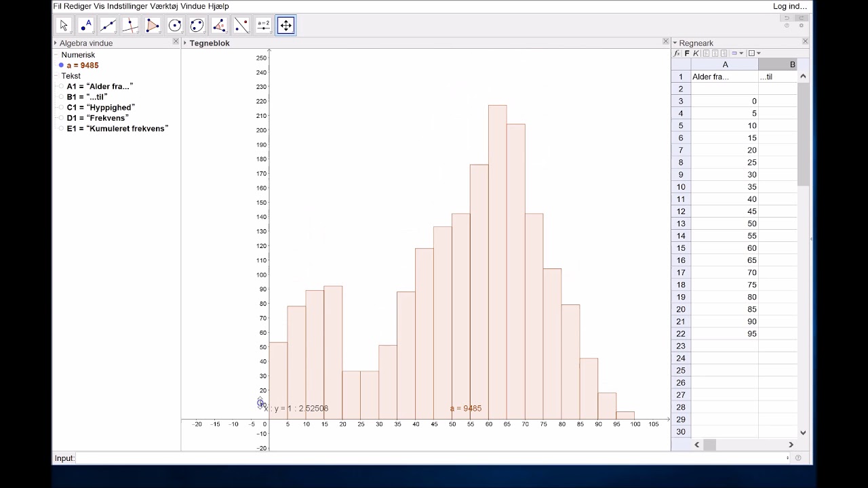
Task: Click the Redo arrow icon
Action: (x=802, y=18)
